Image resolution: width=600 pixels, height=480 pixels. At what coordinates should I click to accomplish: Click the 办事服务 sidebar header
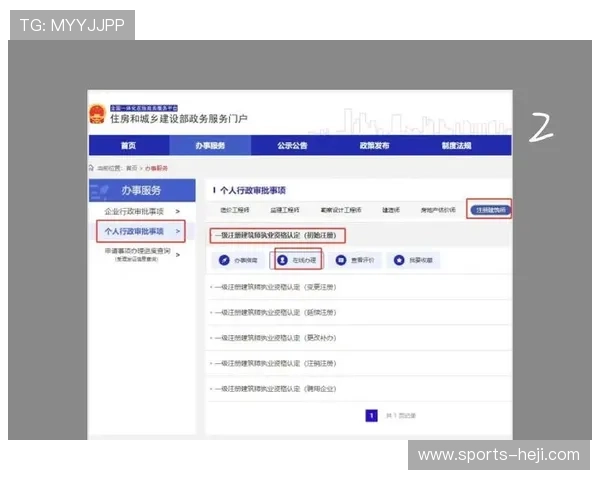pos(142,190)
